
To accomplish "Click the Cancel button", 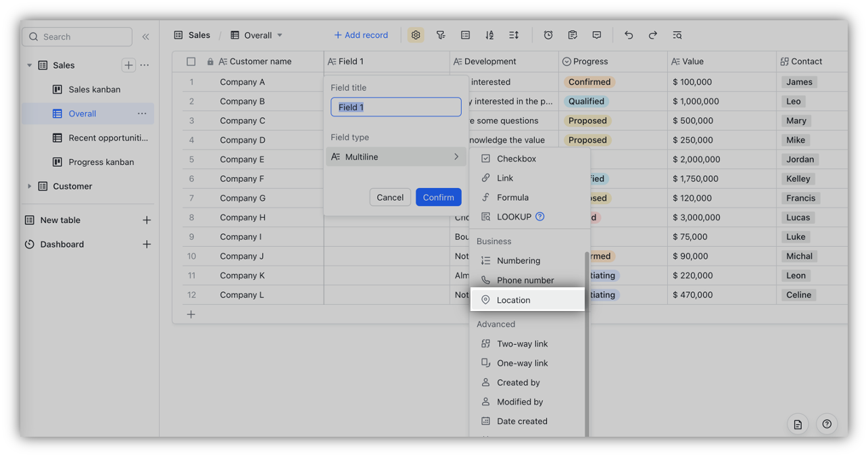I will click(x=390, y=197).
